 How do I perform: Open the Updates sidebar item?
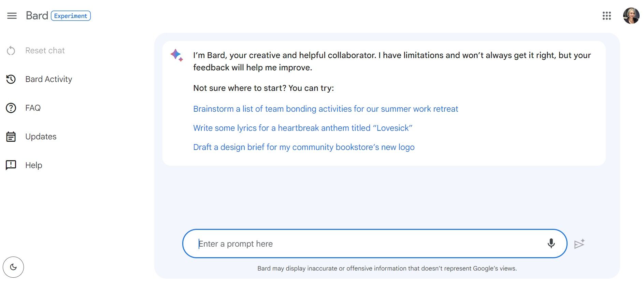point(41,137)
